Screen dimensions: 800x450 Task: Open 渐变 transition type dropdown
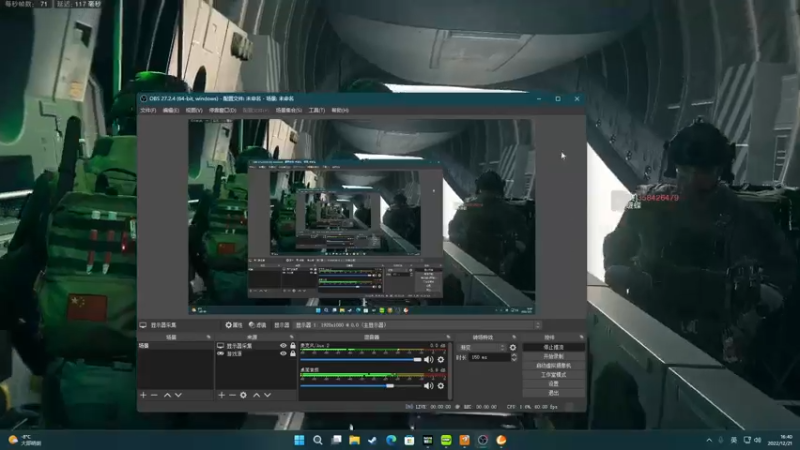pyautogui.click(x=482, y=347)
